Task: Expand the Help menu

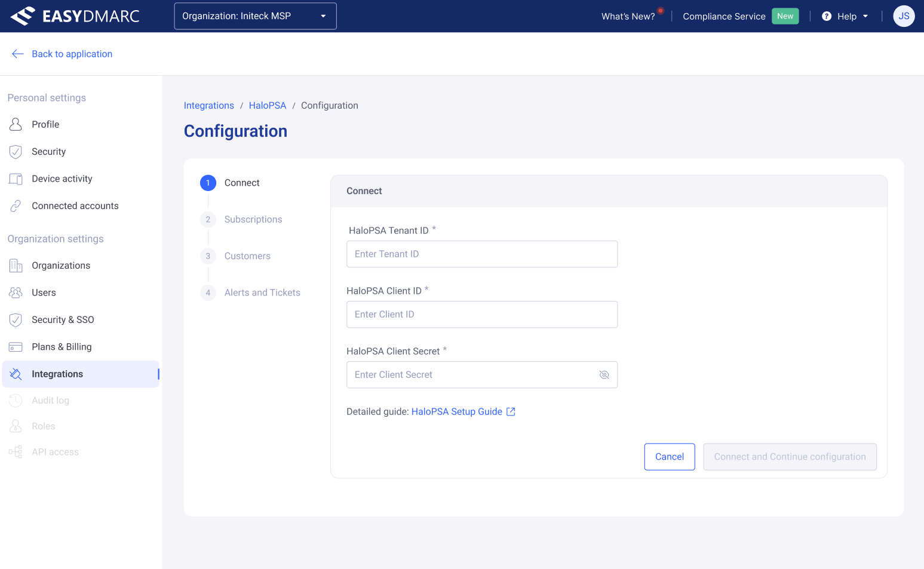Action: pos(845,16)
